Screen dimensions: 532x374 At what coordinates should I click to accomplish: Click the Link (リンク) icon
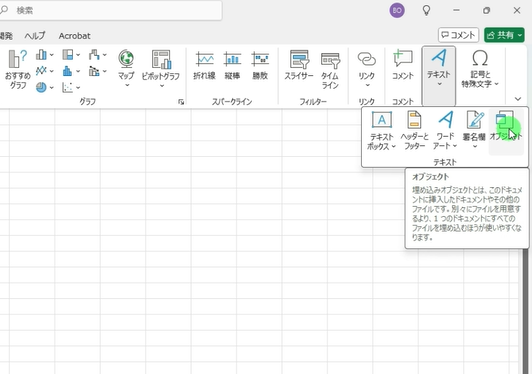click(x=366, y=59)
